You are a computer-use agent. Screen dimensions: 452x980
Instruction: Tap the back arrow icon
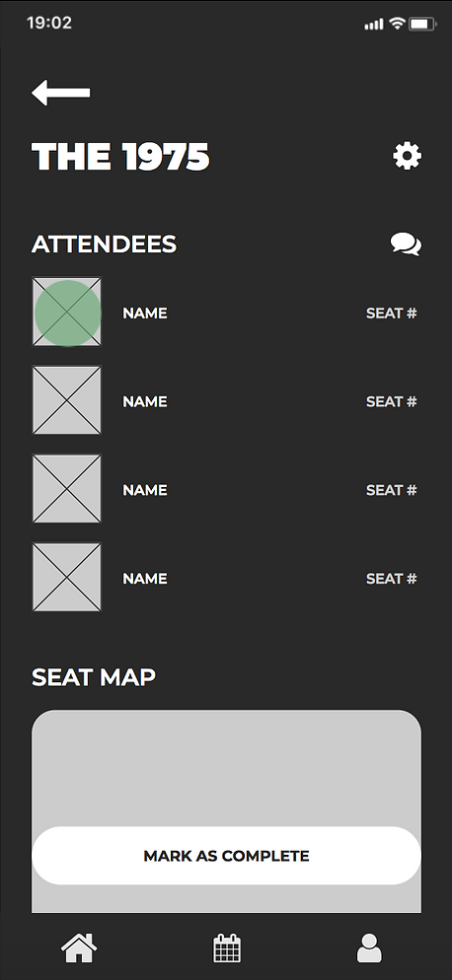[61, 93]
